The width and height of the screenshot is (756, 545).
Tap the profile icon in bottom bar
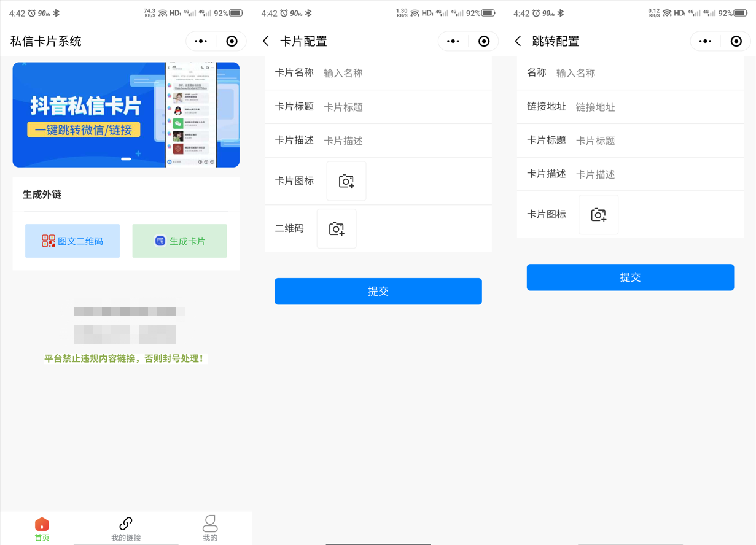pyautogui.click(x=210, y=523)
